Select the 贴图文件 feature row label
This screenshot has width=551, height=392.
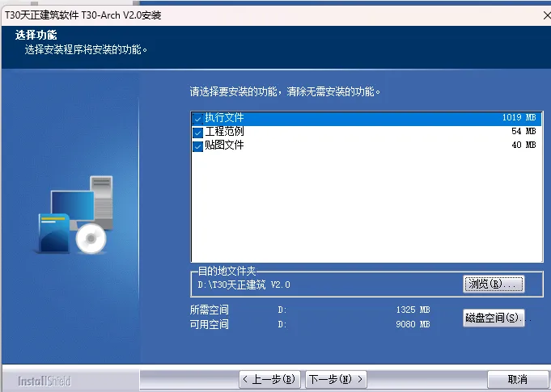pos(224,145)
